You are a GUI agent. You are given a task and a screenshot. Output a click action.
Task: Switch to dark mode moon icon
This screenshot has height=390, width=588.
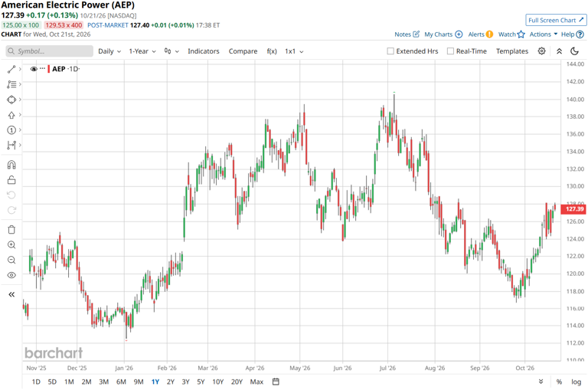click(x=574, y=51)
